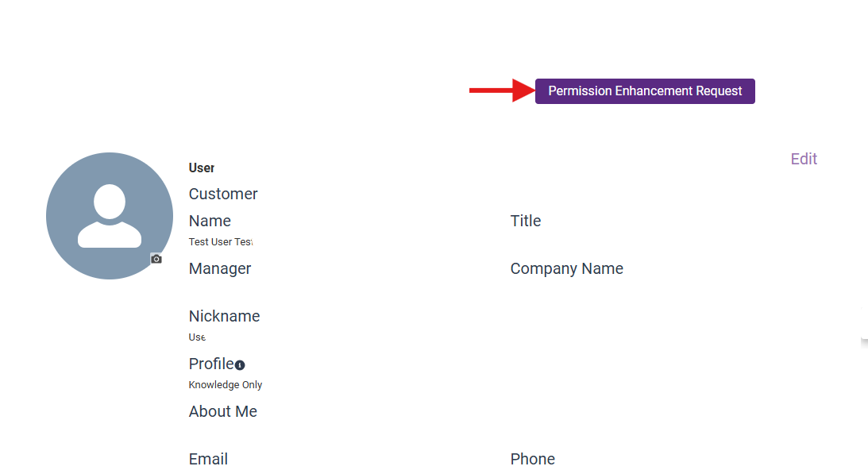868x470 pixels.
Task: Click the Name field label
Action: point(210,221)
